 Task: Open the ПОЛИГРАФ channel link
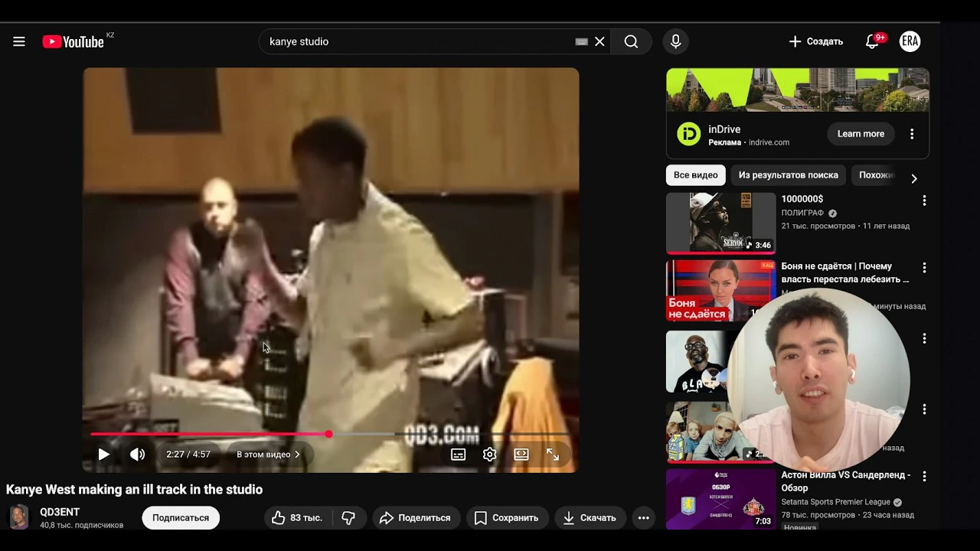[802, 214]
